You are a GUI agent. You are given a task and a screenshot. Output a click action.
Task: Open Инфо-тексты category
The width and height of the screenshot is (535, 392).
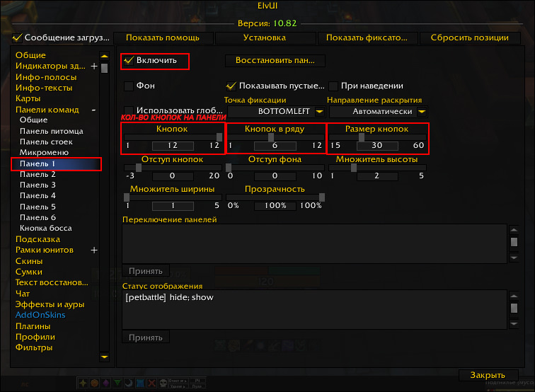pos(44,88)
